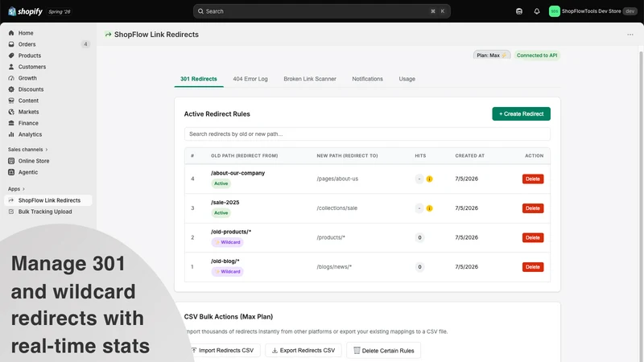Click Connected to API badge
Image resolution: width=644 pixels, height=362 pixels.
coord(537,56)
